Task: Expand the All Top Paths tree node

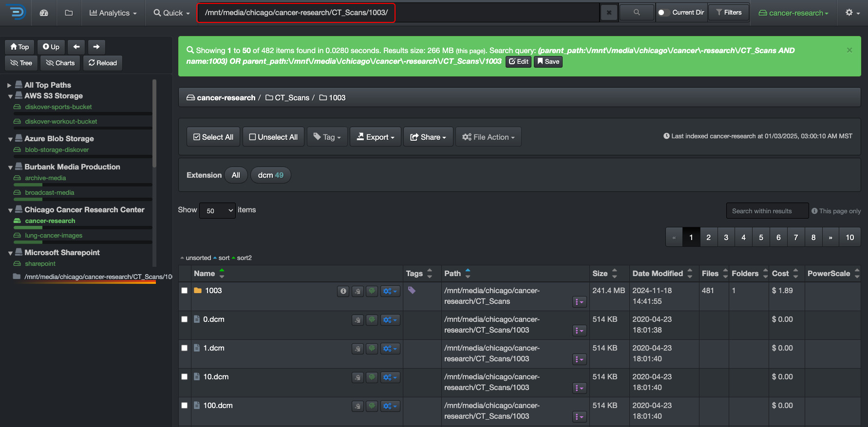Action: click(9, 85)
